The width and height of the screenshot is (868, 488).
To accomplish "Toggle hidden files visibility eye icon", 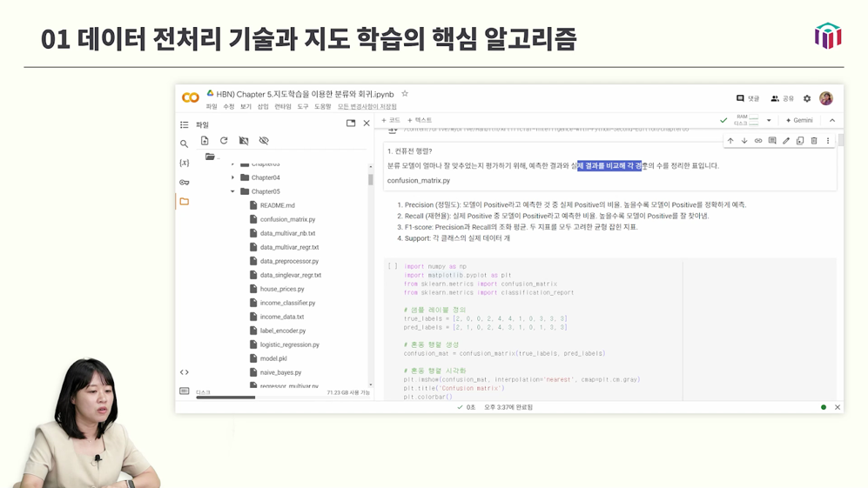I will coord(264,141).
